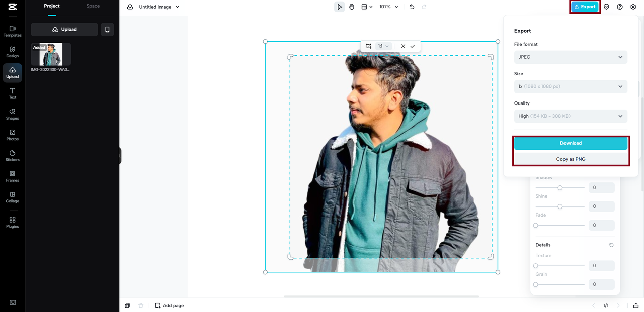Viewport: 644px width, 312px height.
Task: Cancel crop with the X icon
Action: point(403,46)
